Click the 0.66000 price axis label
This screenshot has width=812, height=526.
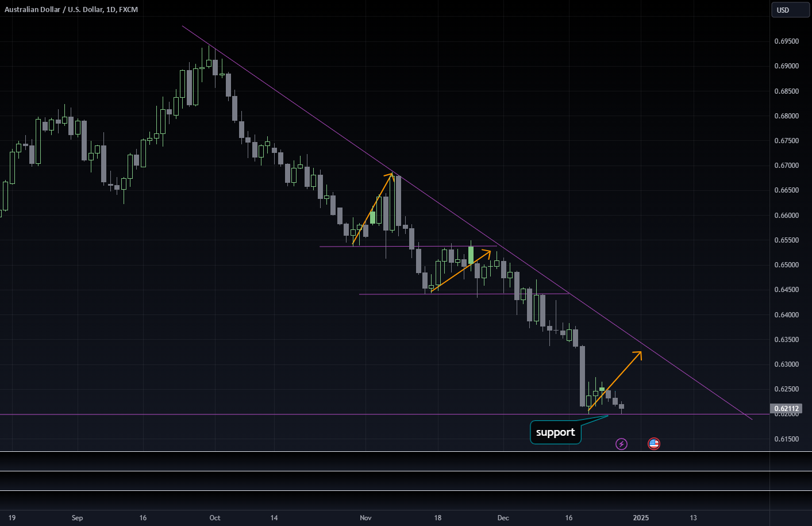click(786, 216)
